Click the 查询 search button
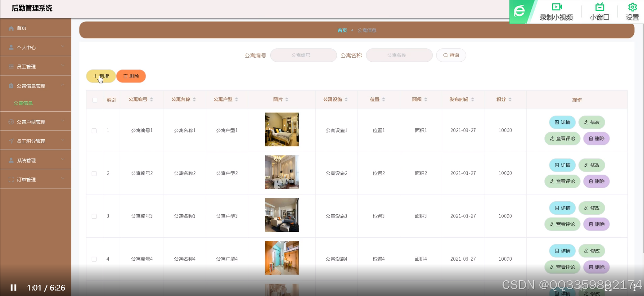This screenshot has width=644, height=296. [451, 55]
